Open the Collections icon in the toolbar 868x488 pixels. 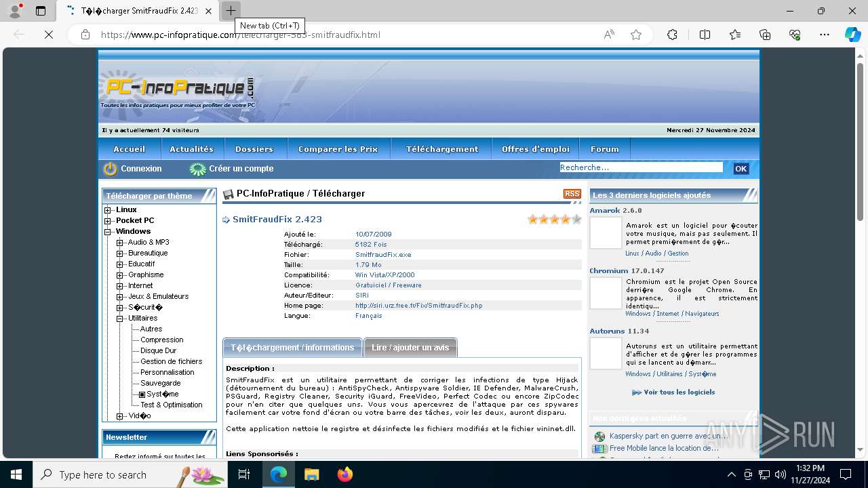pos(765,35)
